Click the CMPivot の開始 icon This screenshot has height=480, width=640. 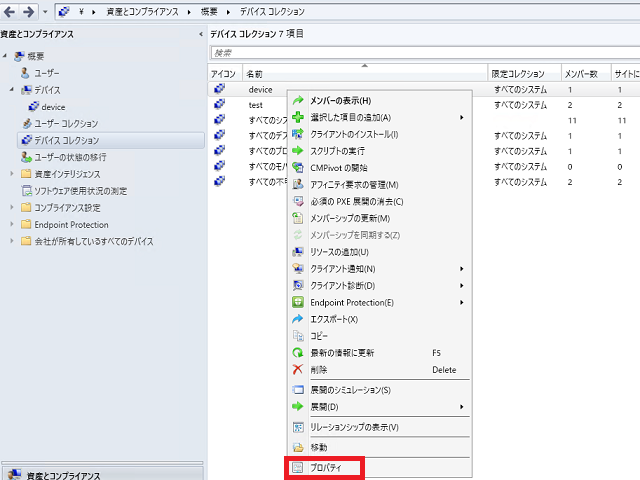click(x=298, y=168)
